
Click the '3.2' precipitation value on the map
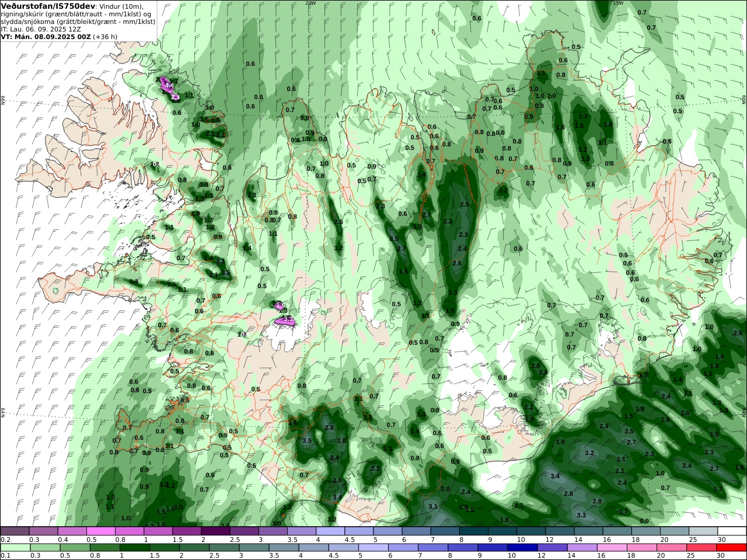pos(589,453)
